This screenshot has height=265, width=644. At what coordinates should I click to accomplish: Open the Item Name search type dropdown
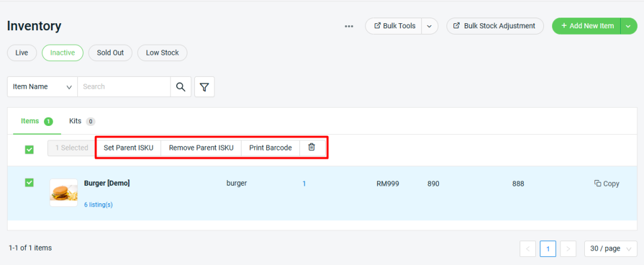pos(42,87)
